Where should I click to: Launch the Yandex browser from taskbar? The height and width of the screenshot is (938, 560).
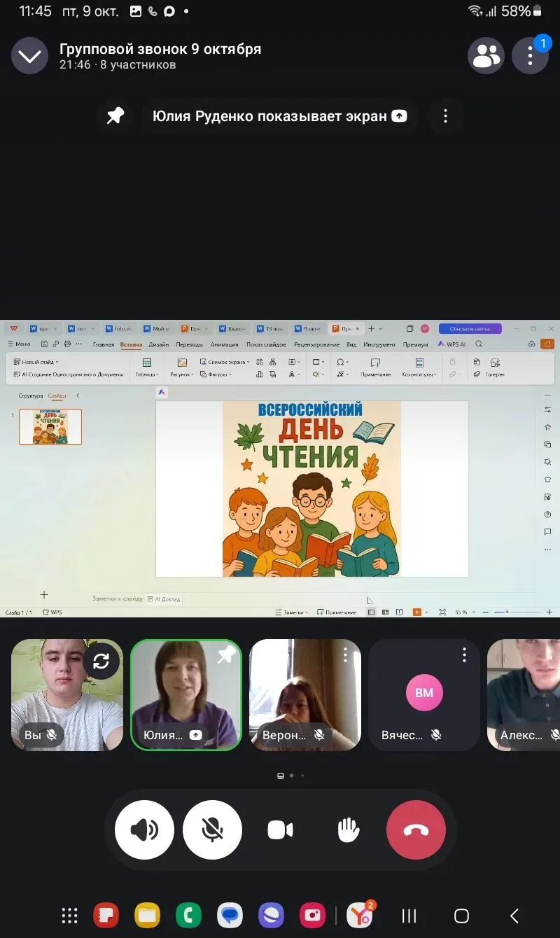361,915
